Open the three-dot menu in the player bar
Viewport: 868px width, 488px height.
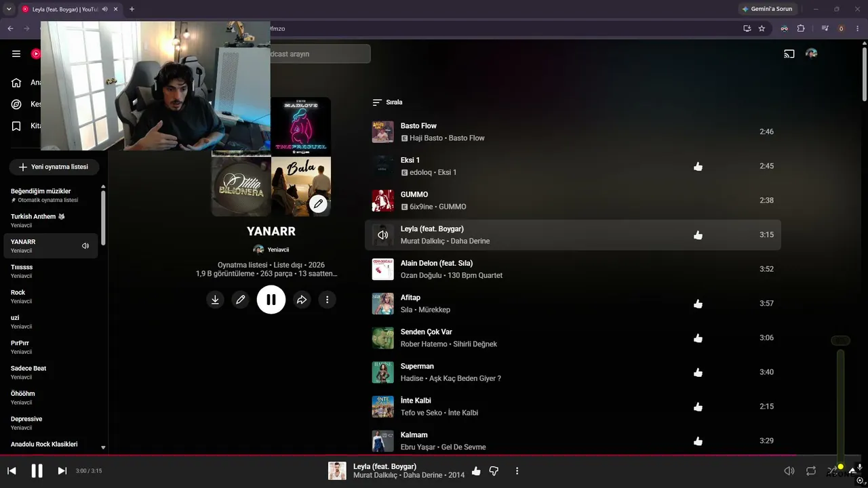[x=517, y=471]
